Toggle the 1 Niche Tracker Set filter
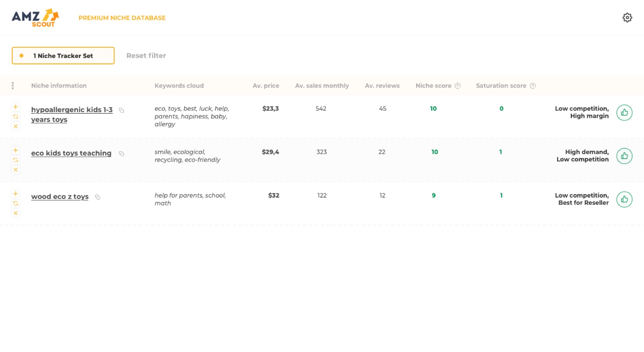This screenshot has width=644, height=352. tap(63, 56)
